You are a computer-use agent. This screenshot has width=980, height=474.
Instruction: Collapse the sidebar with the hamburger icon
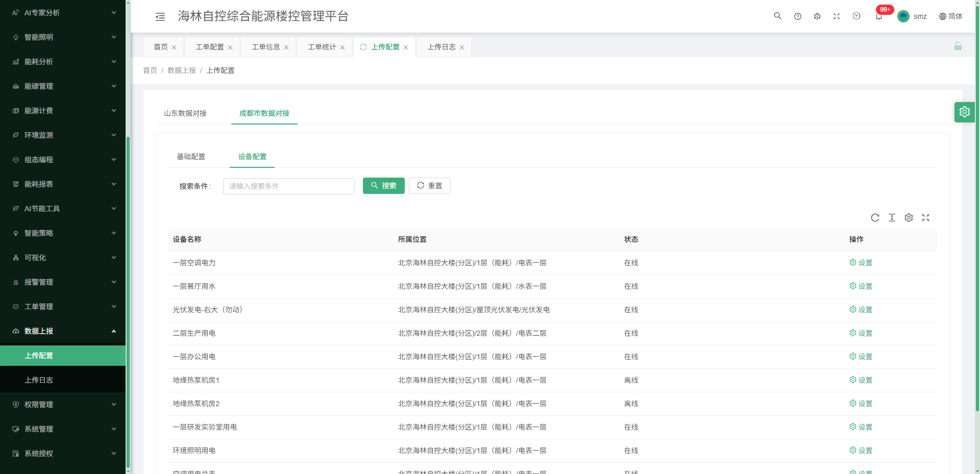coord(160,17)
